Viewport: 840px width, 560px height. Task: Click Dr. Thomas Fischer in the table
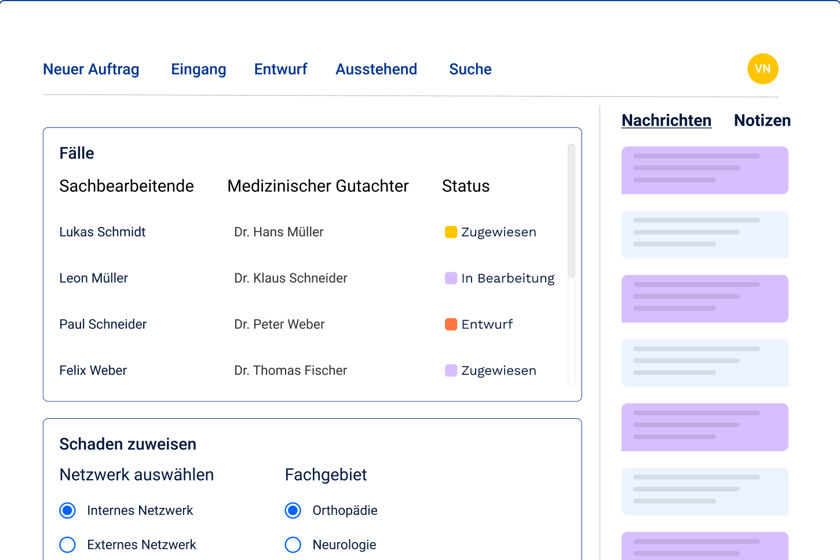(x=290, y=370)
